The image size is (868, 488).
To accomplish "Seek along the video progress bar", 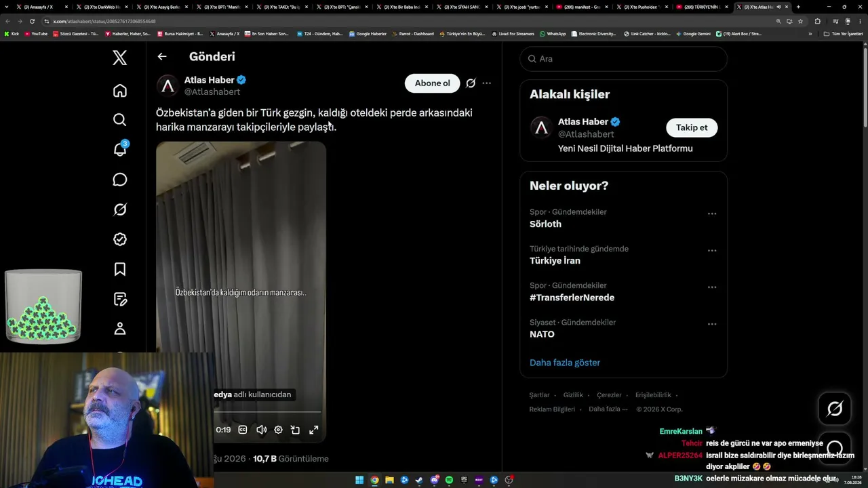I will point(268,412).
